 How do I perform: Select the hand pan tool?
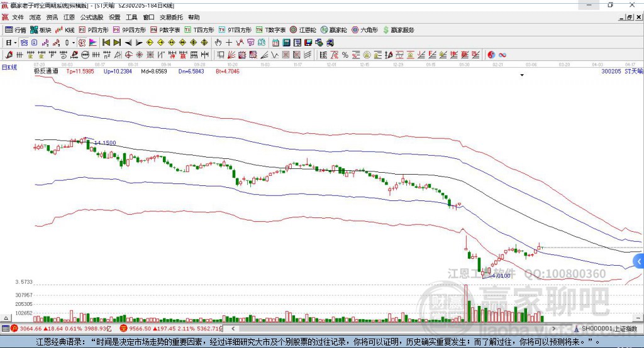tap(218, 43)
